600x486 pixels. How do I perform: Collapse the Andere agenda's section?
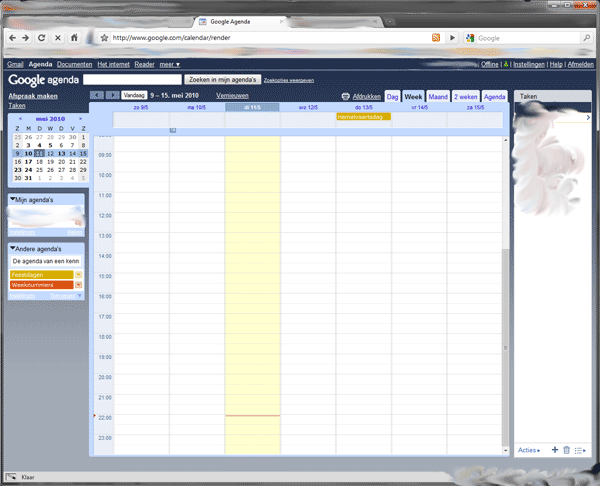point(13,248)
